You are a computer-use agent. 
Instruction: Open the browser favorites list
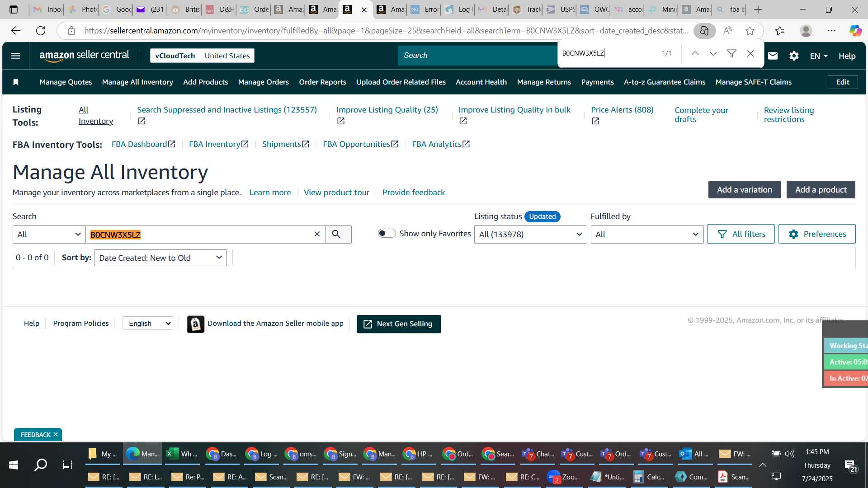(780, 31)
